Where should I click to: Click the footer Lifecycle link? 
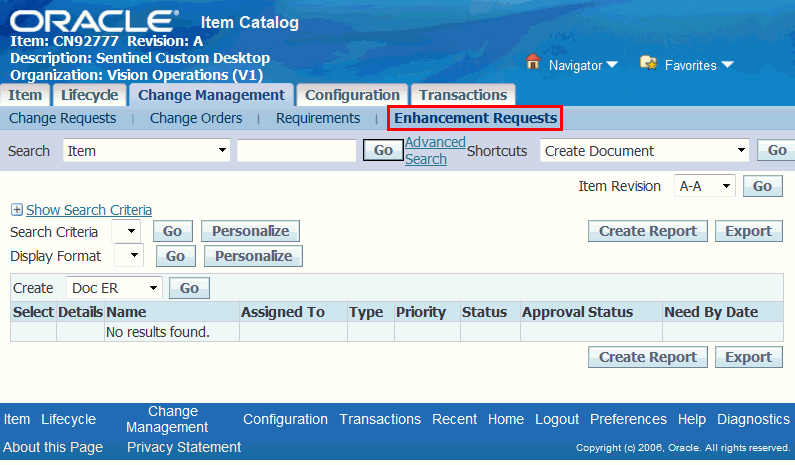pyautogui.click(x=68, y=419)
